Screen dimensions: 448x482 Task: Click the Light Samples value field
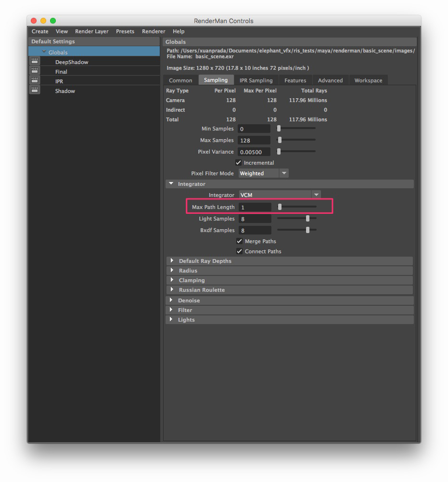[255, 219]
